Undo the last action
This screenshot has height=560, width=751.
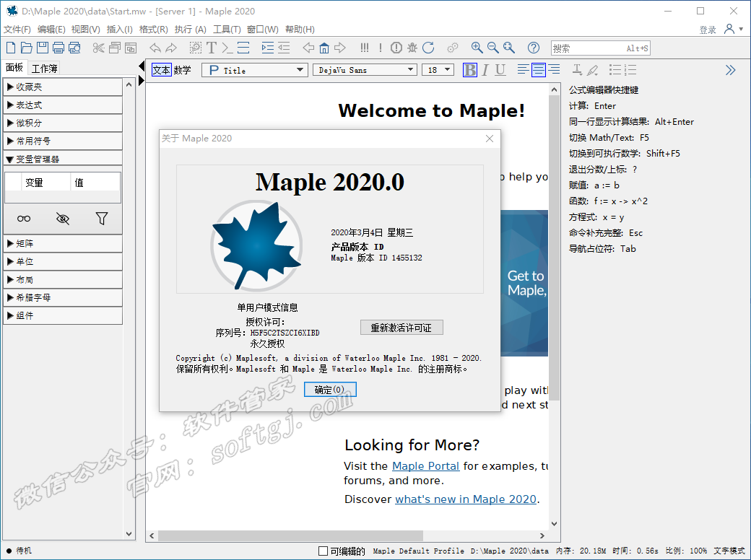155,48
